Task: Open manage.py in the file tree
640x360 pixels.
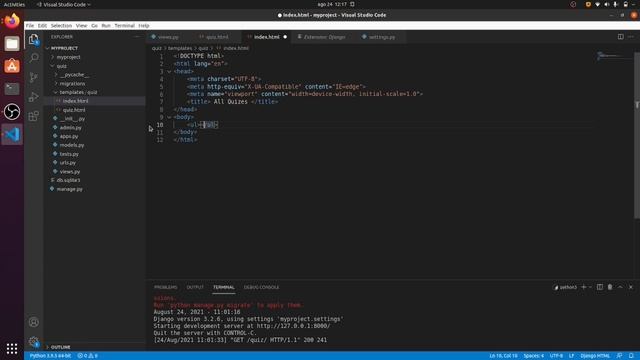Action: (x=70, y=189)
